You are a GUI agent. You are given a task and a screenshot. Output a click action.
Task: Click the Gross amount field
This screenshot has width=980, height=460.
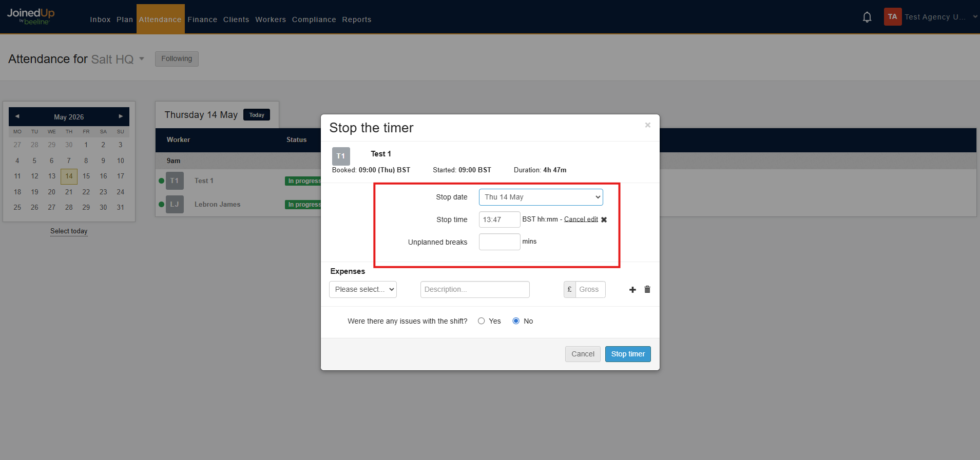coord(590,289)
